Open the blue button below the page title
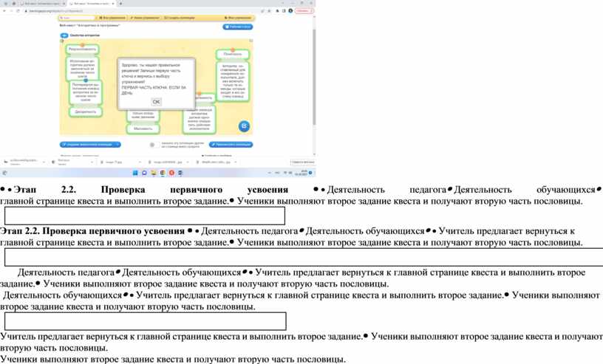Image resolution: width=603 pixels, height=364 pixels. click(x=237, y=27)
